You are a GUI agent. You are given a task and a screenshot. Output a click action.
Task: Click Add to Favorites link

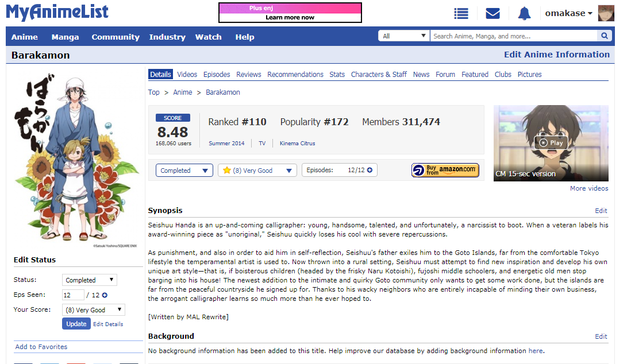[41, 347]
